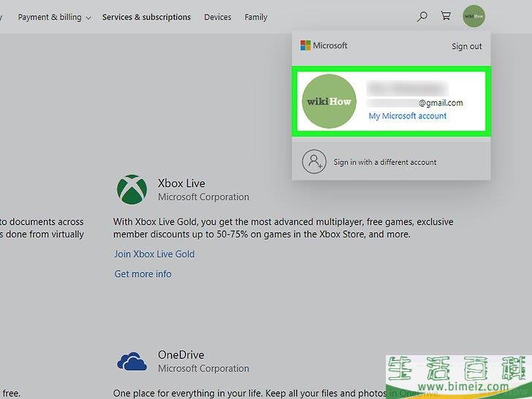
Task: Open the search magnifier icon
Action: (422, 17)
